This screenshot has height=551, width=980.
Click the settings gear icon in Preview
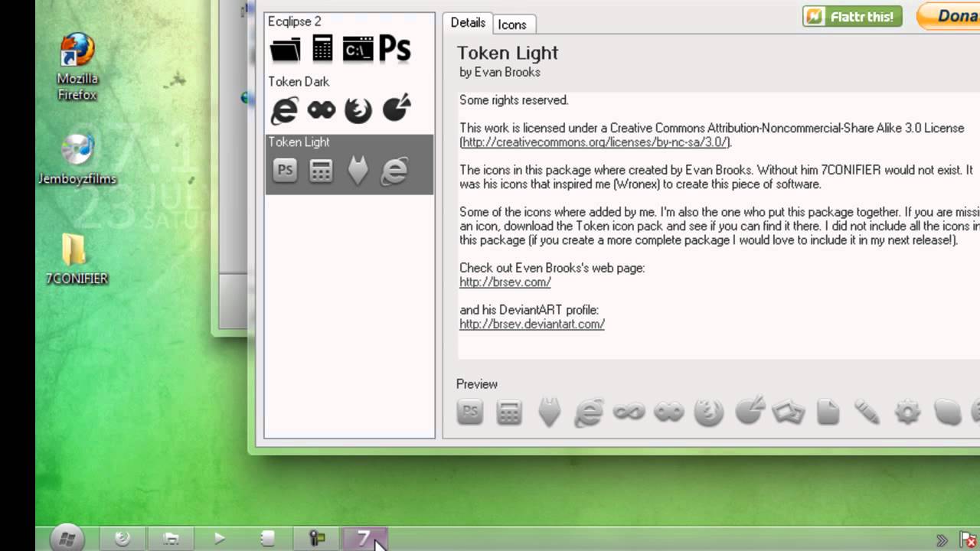coord(907,413)
